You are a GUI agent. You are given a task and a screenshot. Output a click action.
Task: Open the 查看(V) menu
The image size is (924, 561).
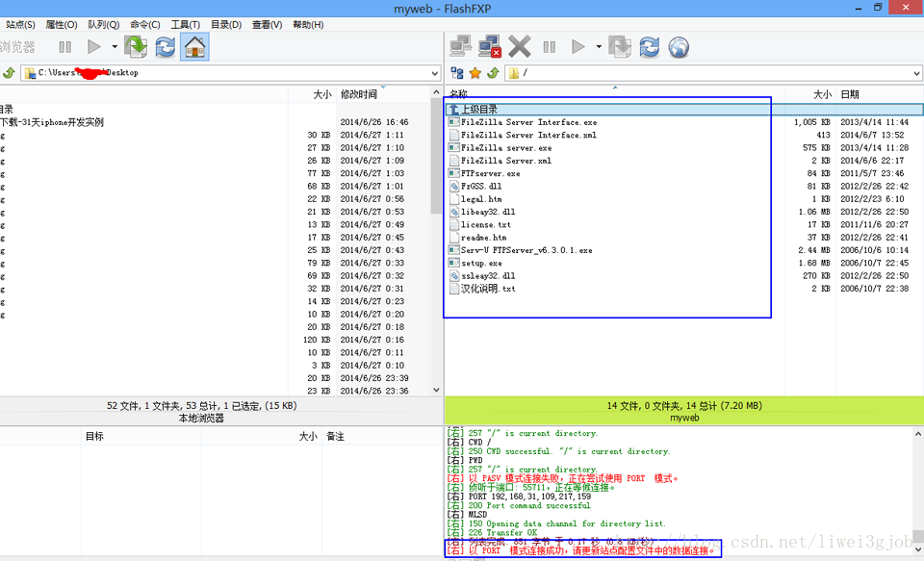pos(267,25)
